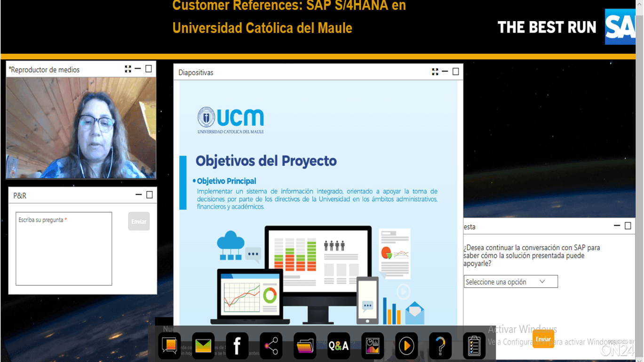Click the presenter webcam video
Screen dimensions: 644x362
pos(81,128)
